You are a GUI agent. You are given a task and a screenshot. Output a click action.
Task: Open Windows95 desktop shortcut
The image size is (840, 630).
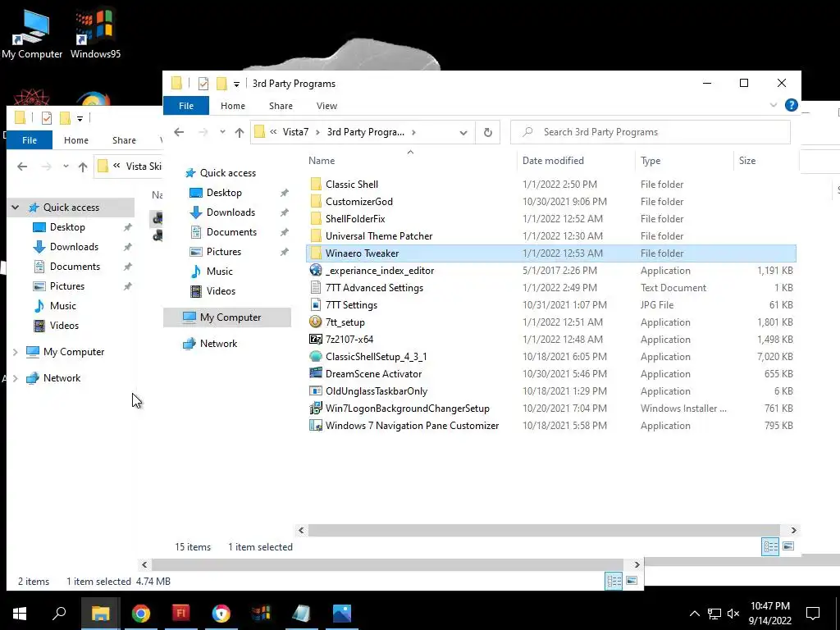(x=95, y=33)
